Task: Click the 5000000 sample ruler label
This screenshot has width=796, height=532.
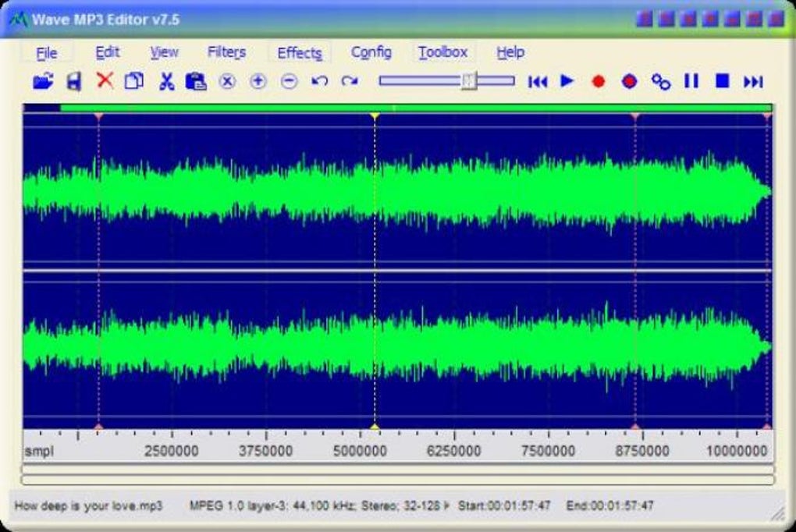Action: coord(360,451)
